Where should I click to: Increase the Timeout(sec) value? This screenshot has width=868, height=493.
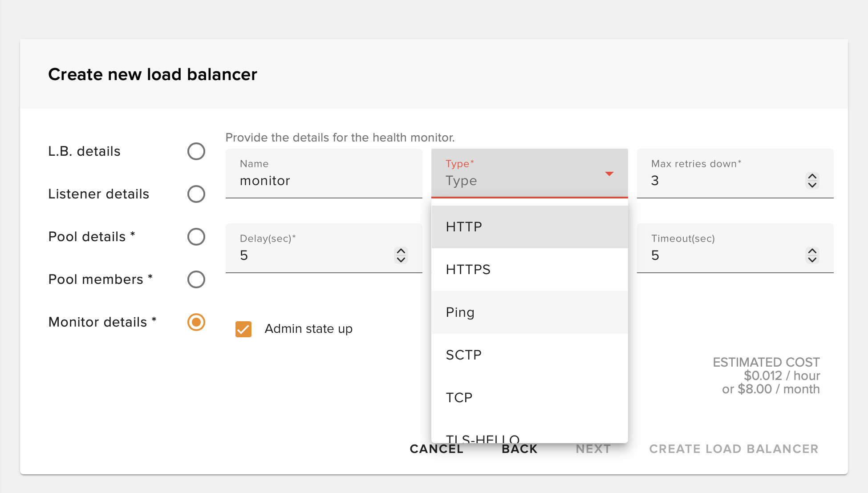pyautogui.click(x=811, y=251)
